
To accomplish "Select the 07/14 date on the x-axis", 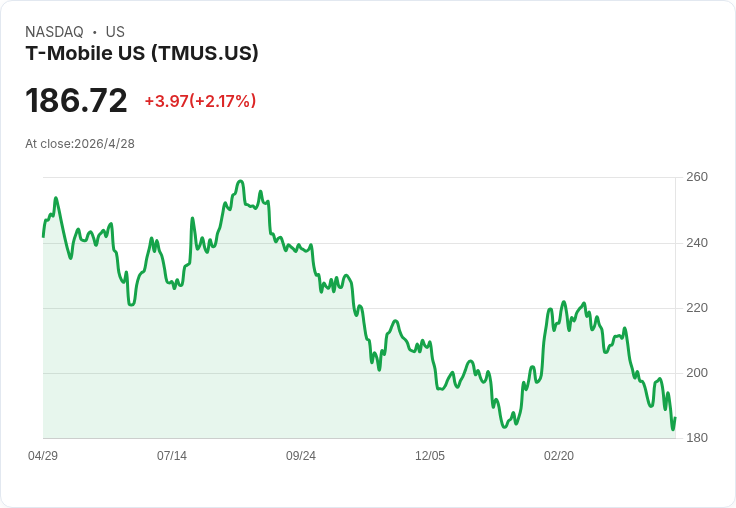I will (172, 456).
